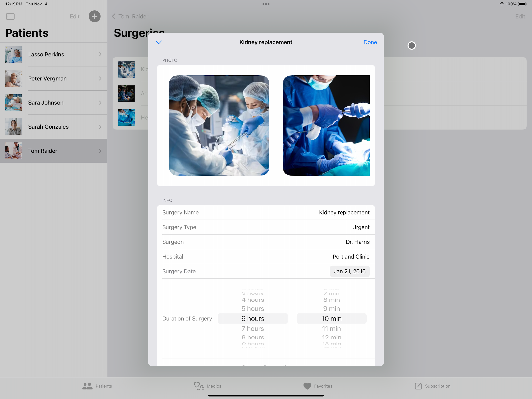The width and height of the screenshot is (532, 399).
Task: Go back to Tom Raider
Action: [x=130, y=16]
